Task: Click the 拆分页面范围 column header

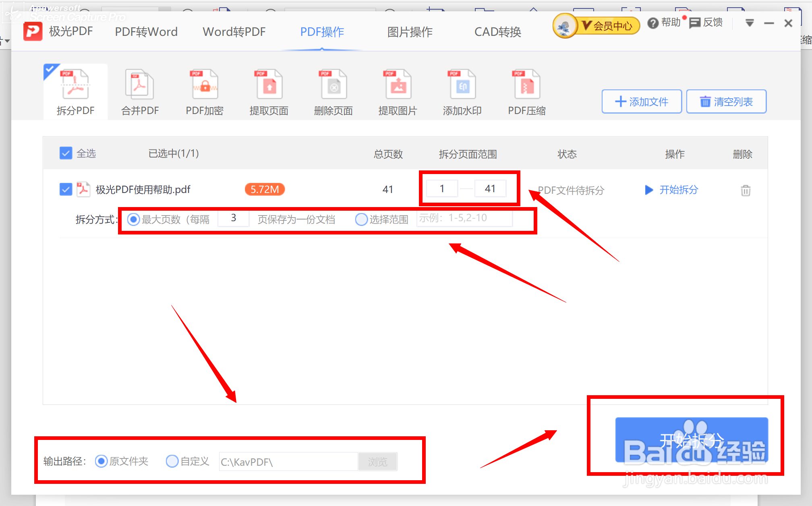Action: point(468,154)
